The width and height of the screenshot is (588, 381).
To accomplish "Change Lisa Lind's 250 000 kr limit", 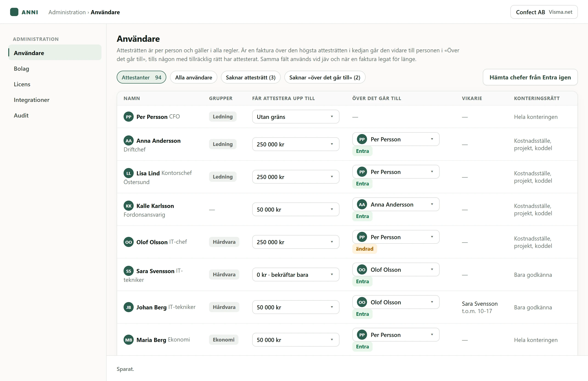I will (295, 177).
